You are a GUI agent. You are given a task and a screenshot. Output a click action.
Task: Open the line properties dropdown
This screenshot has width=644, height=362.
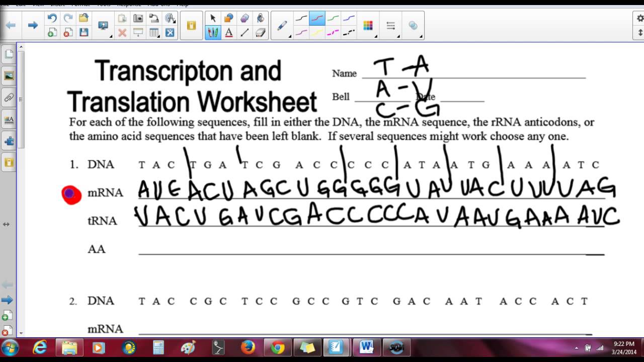[398, 36]
